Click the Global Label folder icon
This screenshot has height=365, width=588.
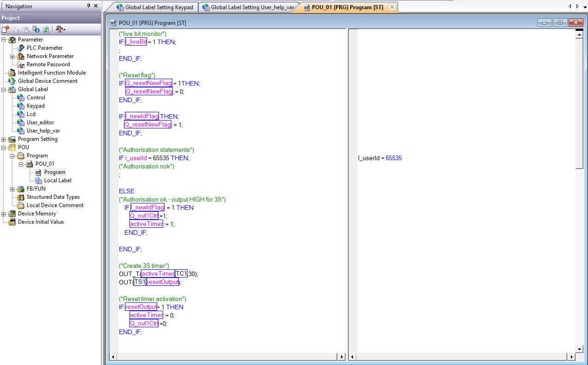point(12,89)
